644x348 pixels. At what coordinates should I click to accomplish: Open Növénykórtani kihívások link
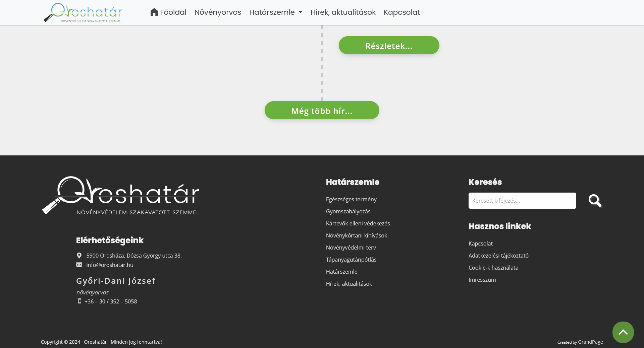pyautogui.click(x=357, y=235)
